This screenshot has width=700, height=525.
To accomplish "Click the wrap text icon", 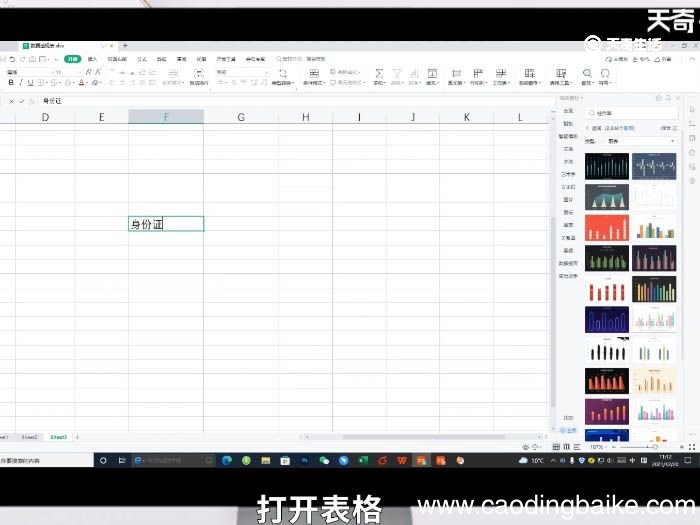I will tap(199, 76).
